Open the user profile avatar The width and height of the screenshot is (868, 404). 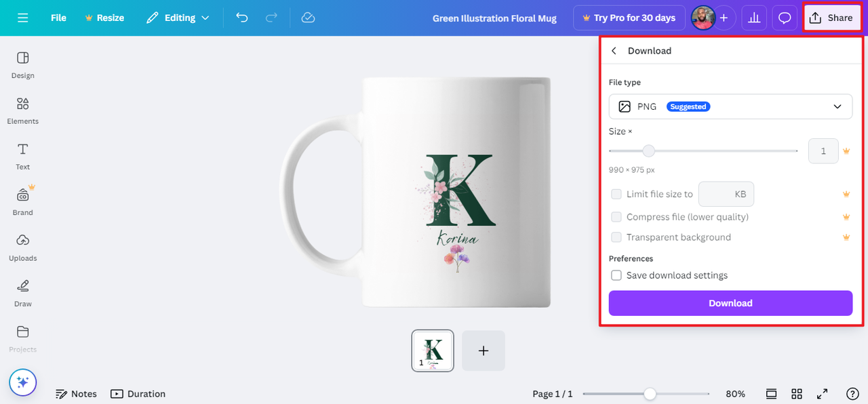point(703,18)
